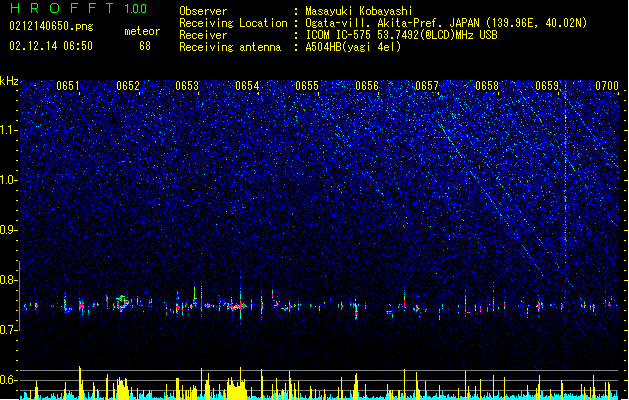Click the 0651 time marker
The image size is (629, 400).
[x=68, y=86]
